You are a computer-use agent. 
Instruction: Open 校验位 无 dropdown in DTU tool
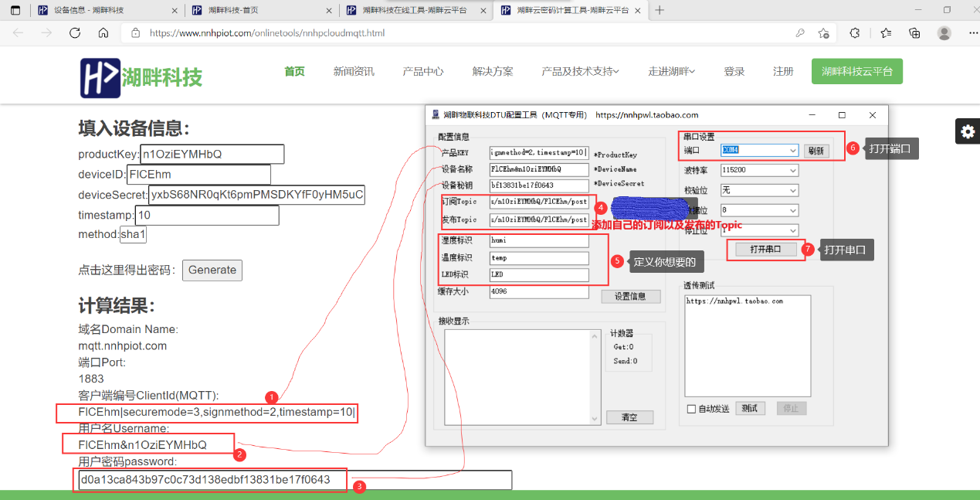pyautogui.click(x=759, y=190)
